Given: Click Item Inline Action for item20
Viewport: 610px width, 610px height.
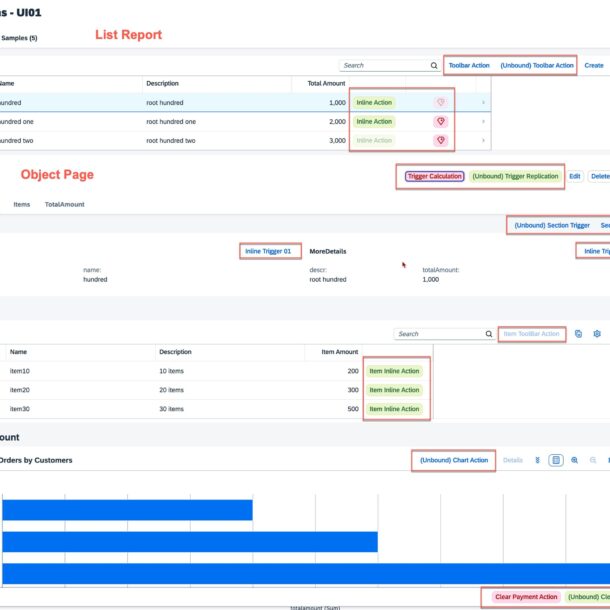Looking at the screenshot, I should (394, 390).
